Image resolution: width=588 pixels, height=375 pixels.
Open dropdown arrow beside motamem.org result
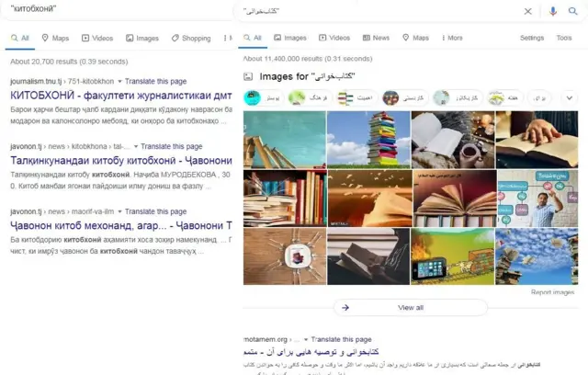coord(306,340)
